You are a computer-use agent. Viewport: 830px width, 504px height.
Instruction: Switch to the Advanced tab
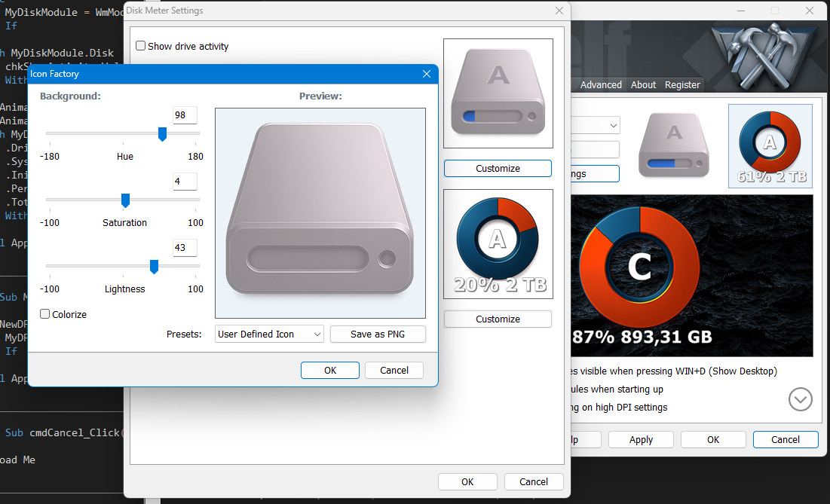[x=601, y=85]
